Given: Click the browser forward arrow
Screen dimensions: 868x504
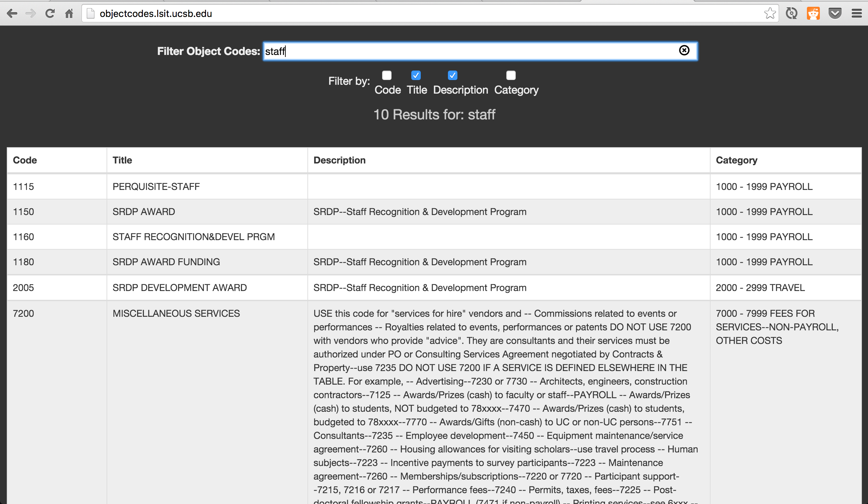Looking at the screenshot, I should [31, 14].
